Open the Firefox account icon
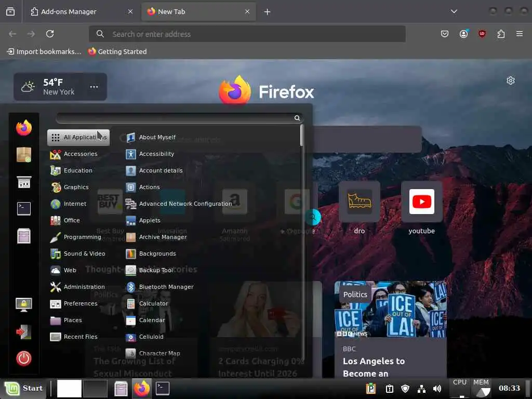 (x=463, y=34)
